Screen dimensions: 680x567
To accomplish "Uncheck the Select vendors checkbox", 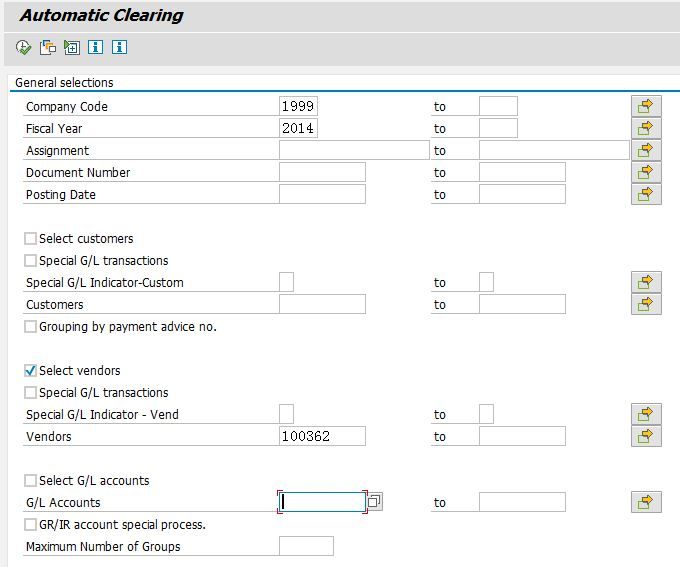I will [30, 370].
